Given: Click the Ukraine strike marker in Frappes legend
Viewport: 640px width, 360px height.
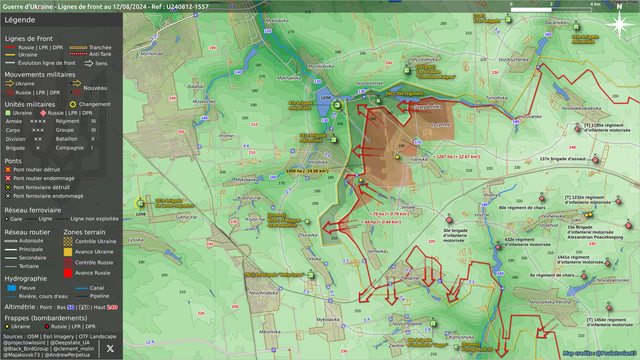Looking at the screenshot, I should (7, 327).
